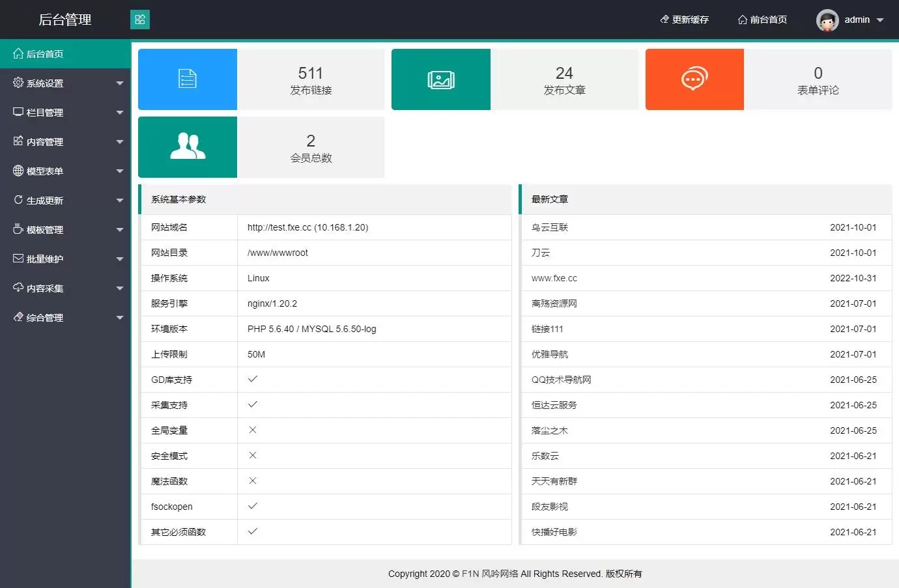The width and height of the screenshot is (899, 588).
Task: Click the fsockopen checkmark icon
Action: pyautogui.click(x=253, y=506)
